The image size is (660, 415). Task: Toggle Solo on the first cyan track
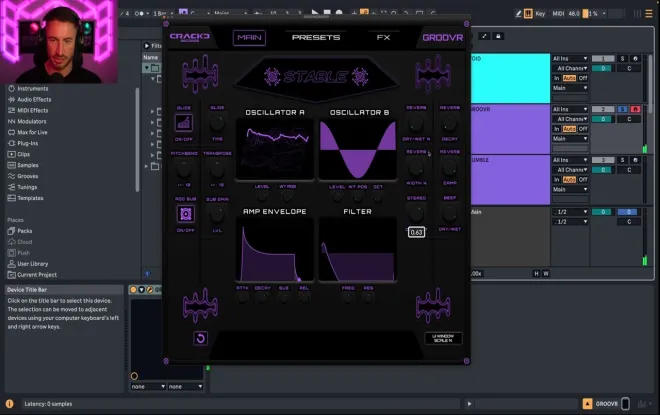click(623, 59)
